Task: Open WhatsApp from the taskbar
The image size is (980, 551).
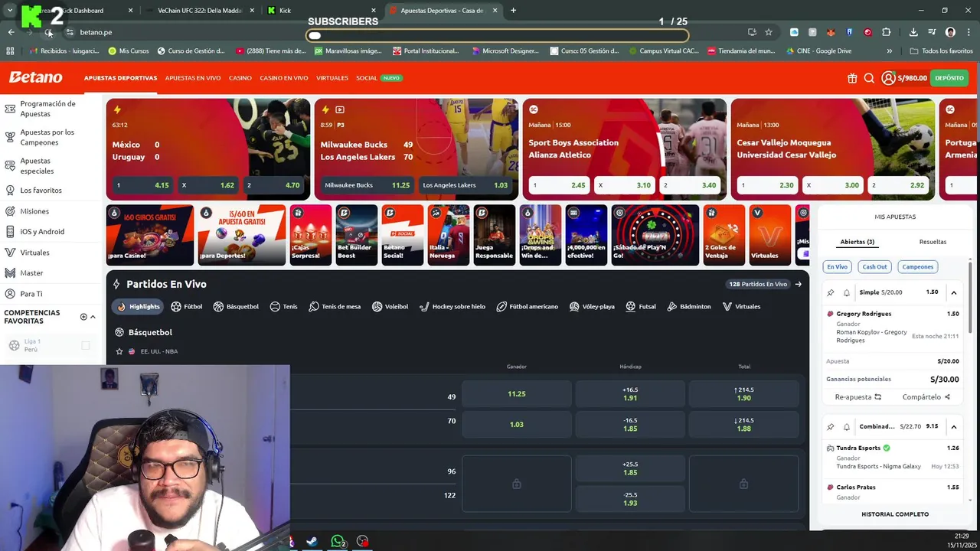Action: pos(338,541)
